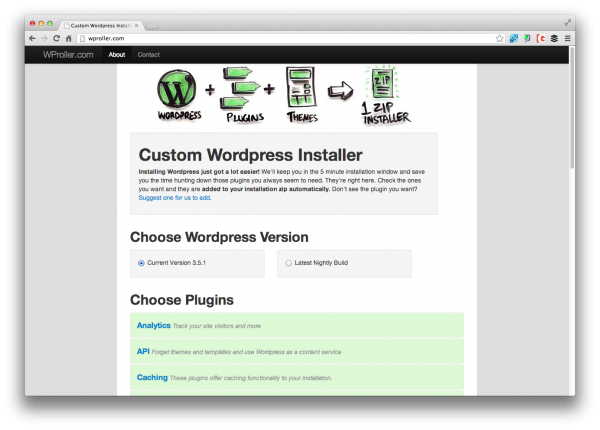Click the browser forward arrow
Image resolution: width=600 pixels, height=430 pixels.
[44, 38]
